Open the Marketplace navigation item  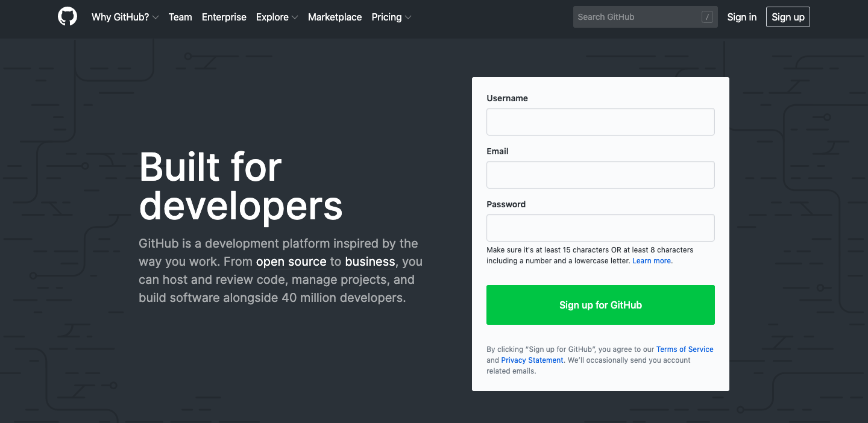coord(335,17)
